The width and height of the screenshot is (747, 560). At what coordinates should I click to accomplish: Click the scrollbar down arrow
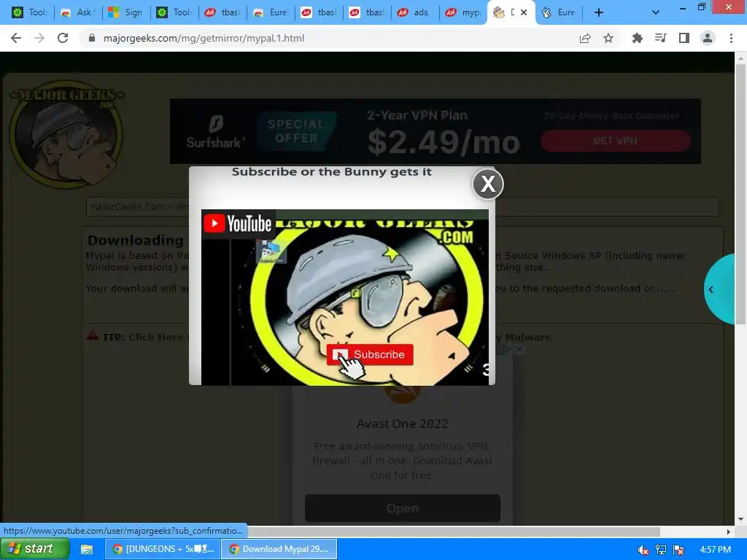(740, 519)
